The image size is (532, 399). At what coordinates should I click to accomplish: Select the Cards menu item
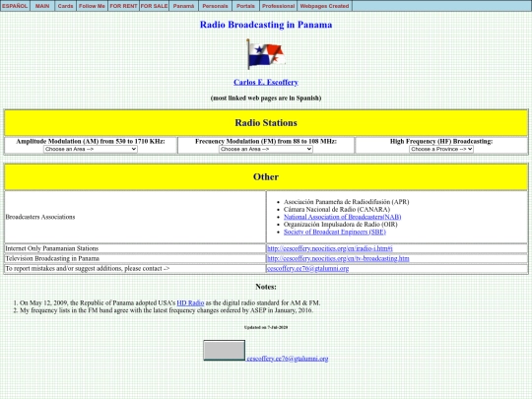coord(65,6)
